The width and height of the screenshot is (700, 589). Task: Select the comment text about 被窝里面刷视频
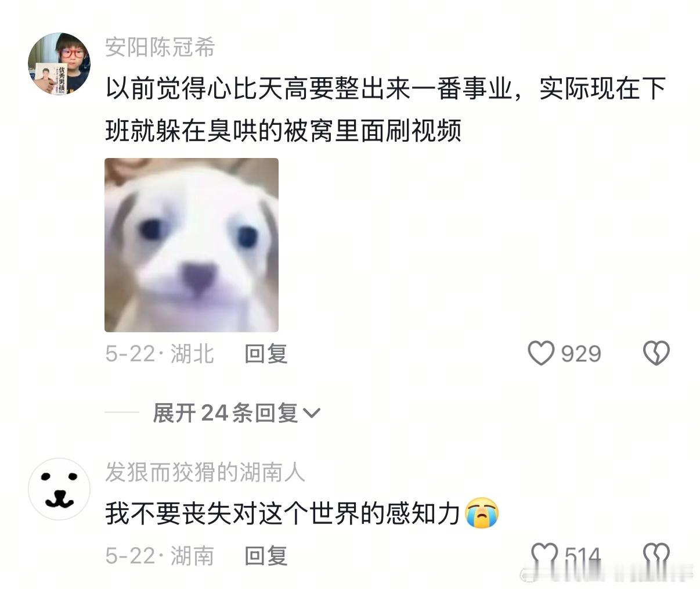pos(385,109)
